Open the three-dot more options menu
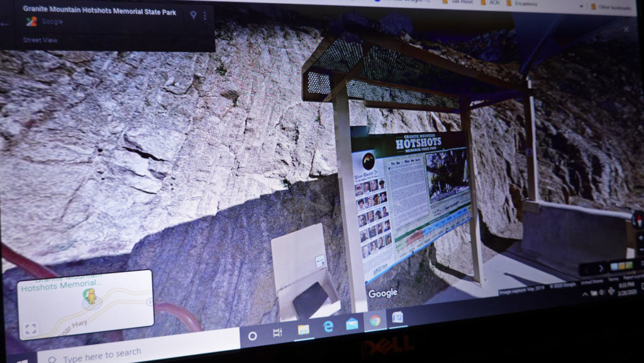This screenshot has width=644, height=363. (x=204, y=16)
